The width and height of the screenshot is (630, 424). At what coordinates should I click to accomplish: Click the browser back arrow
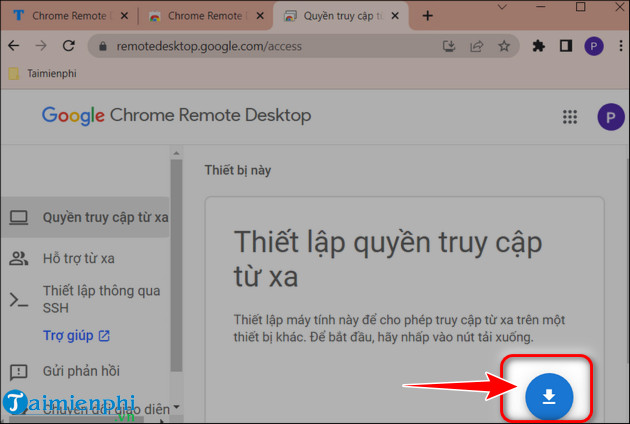tap(14, 46)
